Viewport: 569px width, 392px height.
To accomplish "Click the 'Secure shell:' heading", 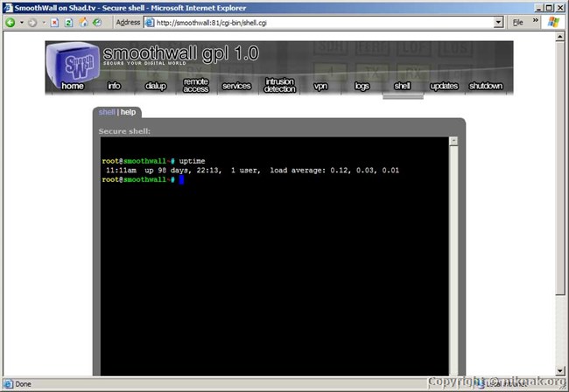I will [x=124, y=131].
